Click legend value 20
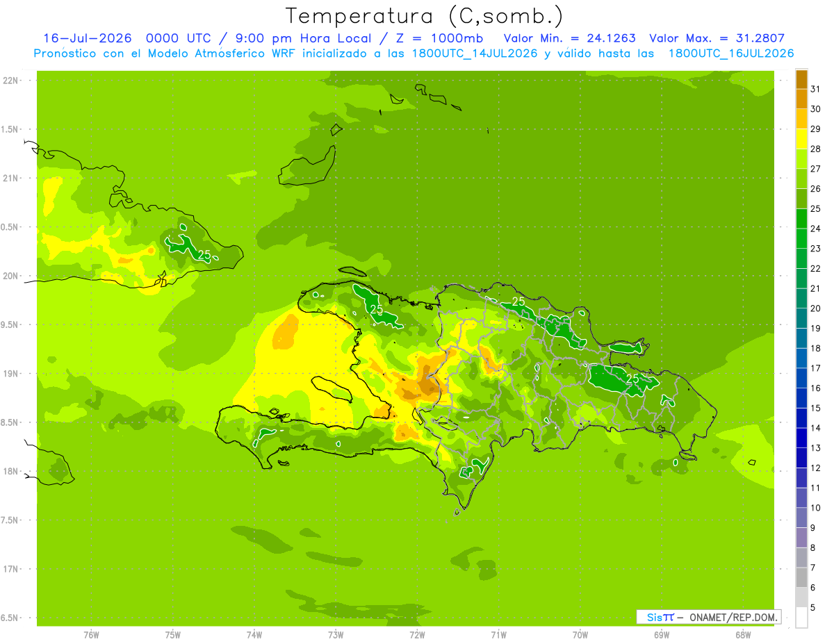The height and width of the screenshot is (644, 834). 815,308
